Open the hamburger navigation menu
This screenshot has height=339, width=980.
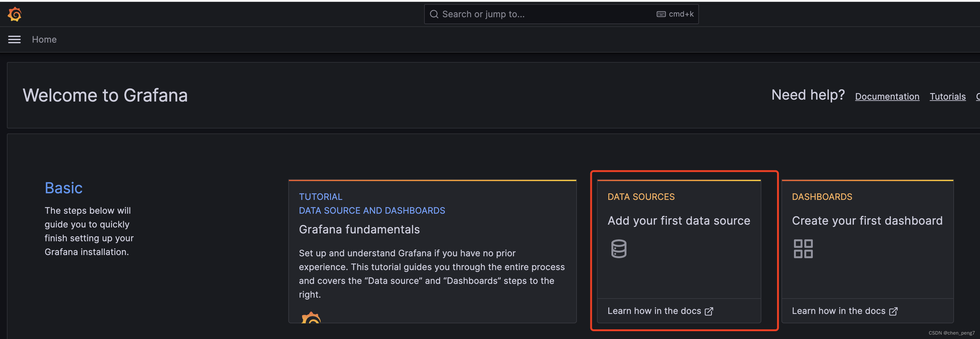(14, 39)
